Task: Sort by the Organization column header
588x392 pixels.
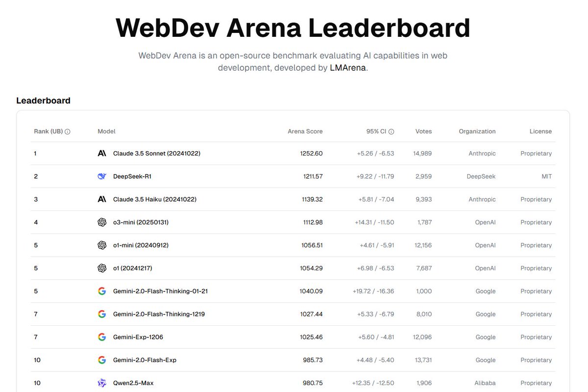Action: [477, 131]
